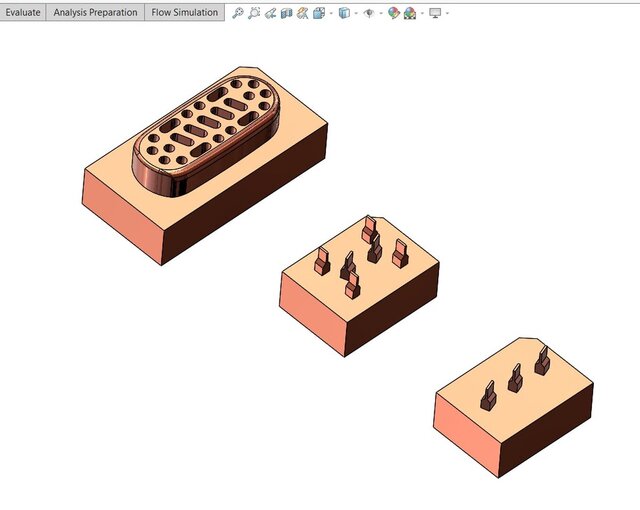This screenshot has height=510, width=640.
Task: Select the lower block with three pins
Action: point(513,408)
